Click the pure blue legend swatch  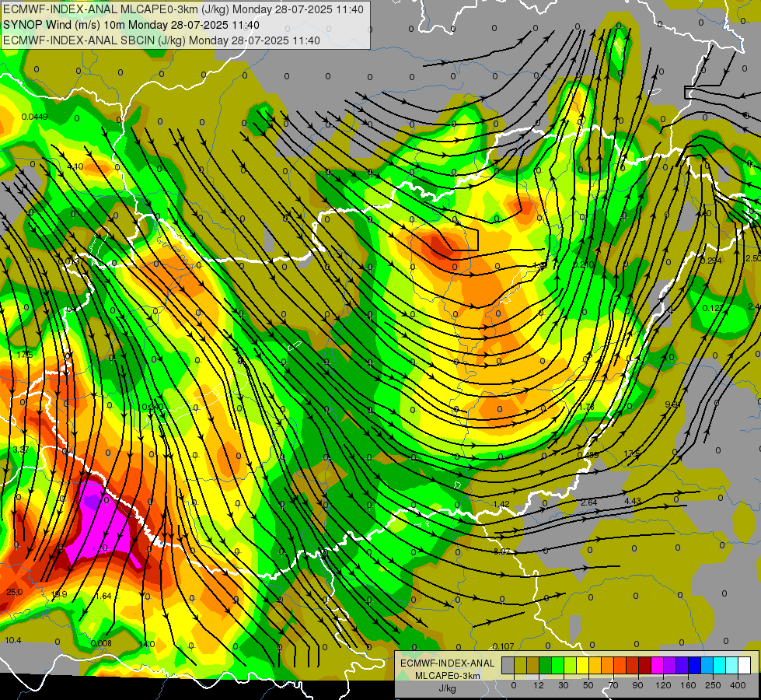(x=694, y=666)
